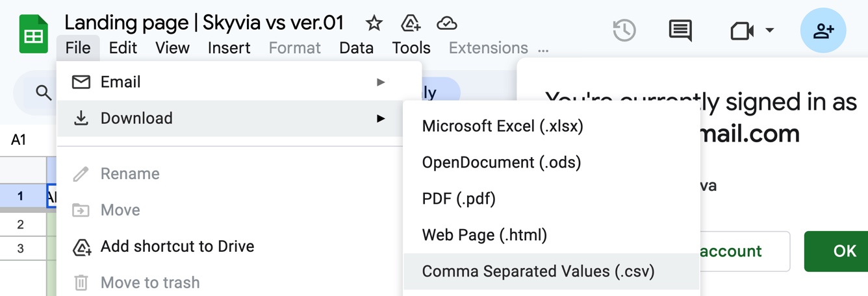The image size is (868, 296).
Task: Click the Add shortcut Drive icon
Action: [81, 246]
